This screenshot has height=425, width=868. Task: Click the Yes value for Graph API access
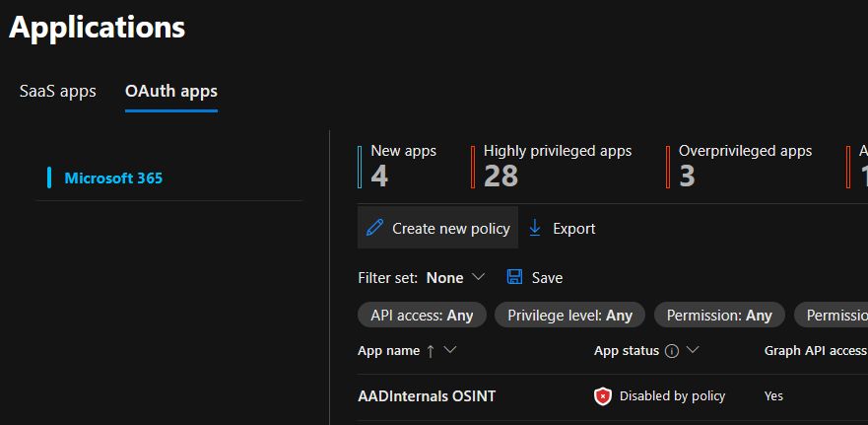click(773, 396)
